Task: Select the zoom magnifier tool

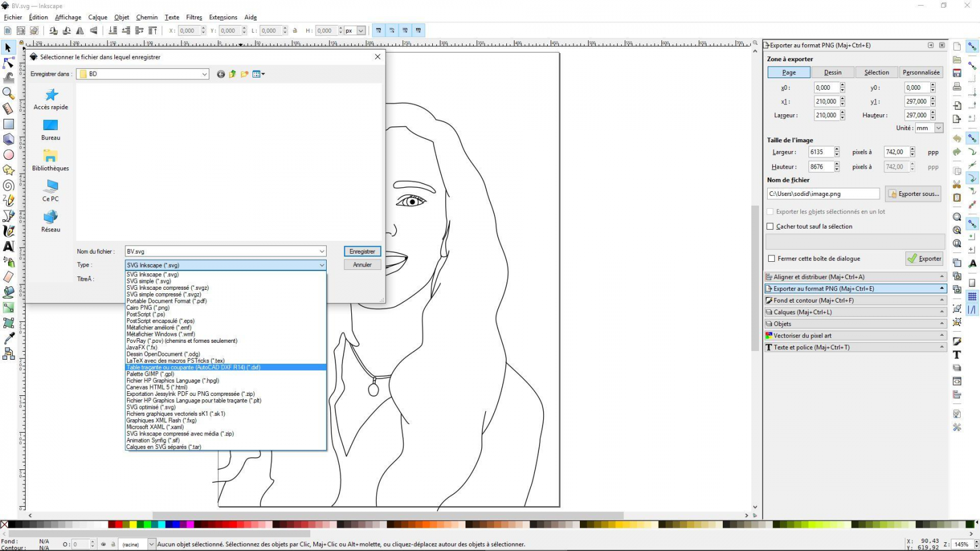Action: [8, 93]
